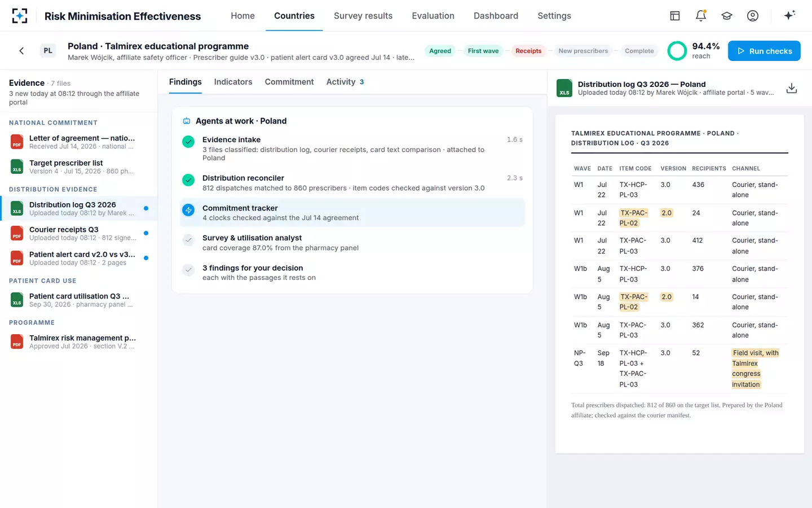Click the Evidence intake green check icon
Image resolution: width=812 pixels, height=508 pixels.
tap(188, 142)
